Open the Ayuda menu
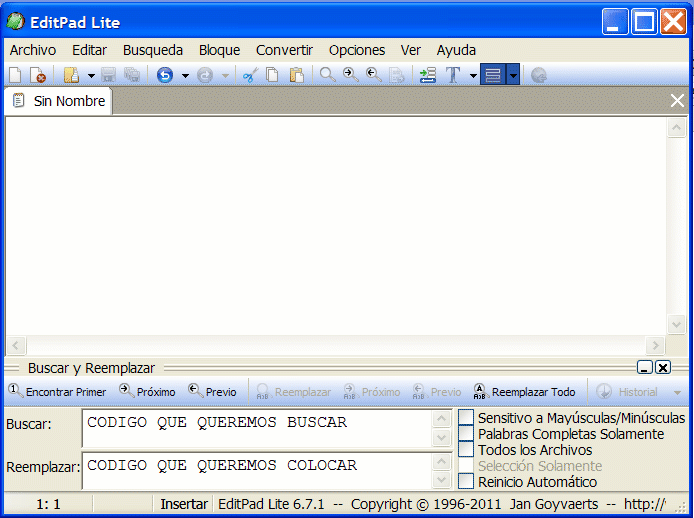 pyautogui.click(x=456, y=50)
